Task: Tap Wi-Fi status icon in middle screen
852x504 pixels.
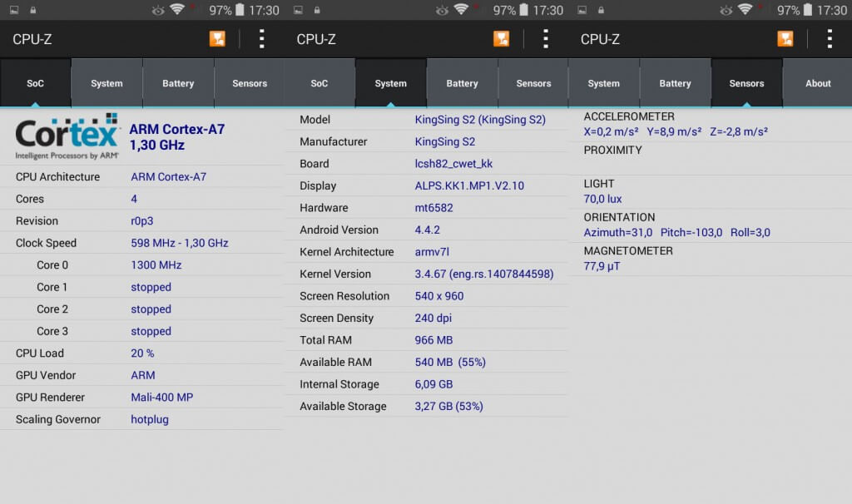Action: pos(461,10)
